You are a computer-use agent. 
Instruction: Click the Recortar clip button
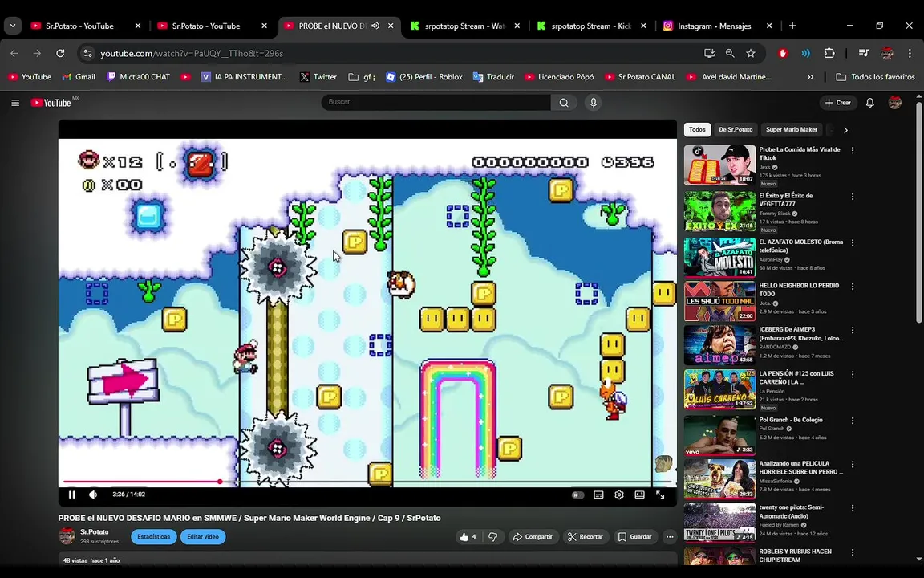click(586, 537)
